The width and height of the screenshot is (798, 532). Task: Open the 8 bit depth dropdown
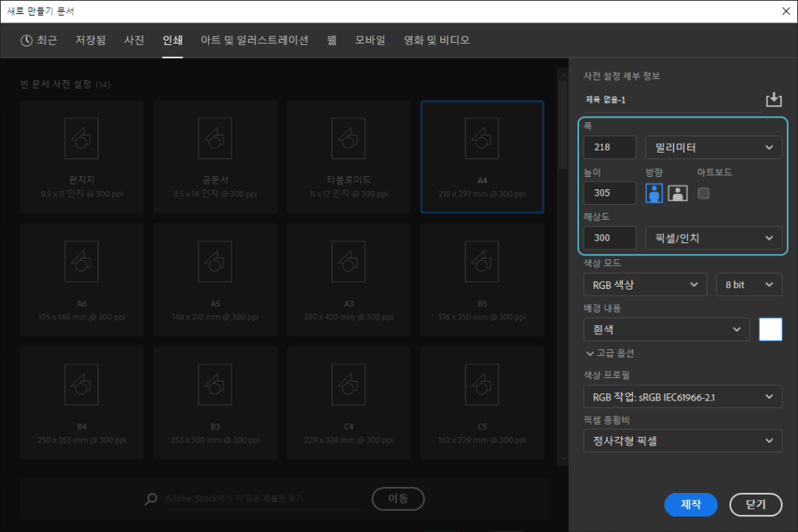tap(748, 285)
